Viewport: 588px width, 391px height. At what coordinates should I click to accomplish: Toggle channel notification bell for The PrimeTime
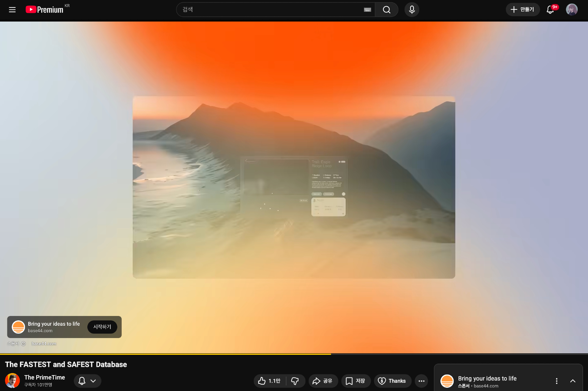pyautogui.click(x=82, y=381)
